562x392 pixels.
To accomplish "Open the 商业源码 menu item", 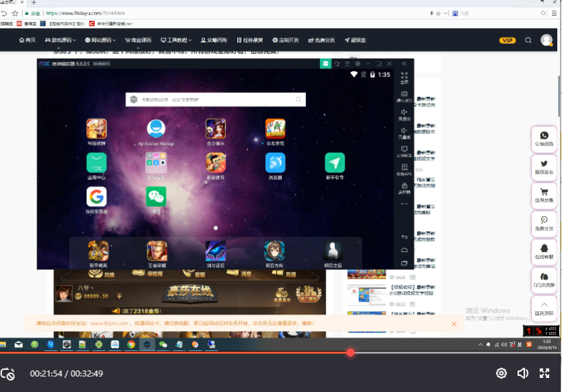I will (x=138, y=40).
